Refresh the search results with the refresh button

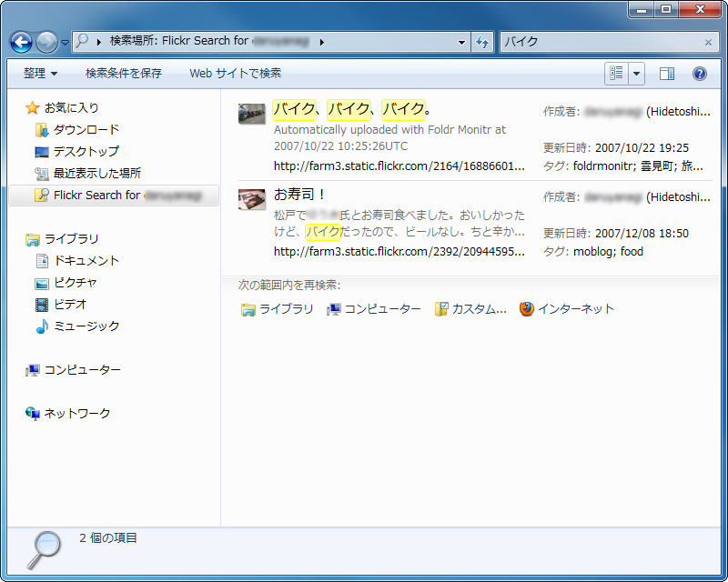pos(483,42)
